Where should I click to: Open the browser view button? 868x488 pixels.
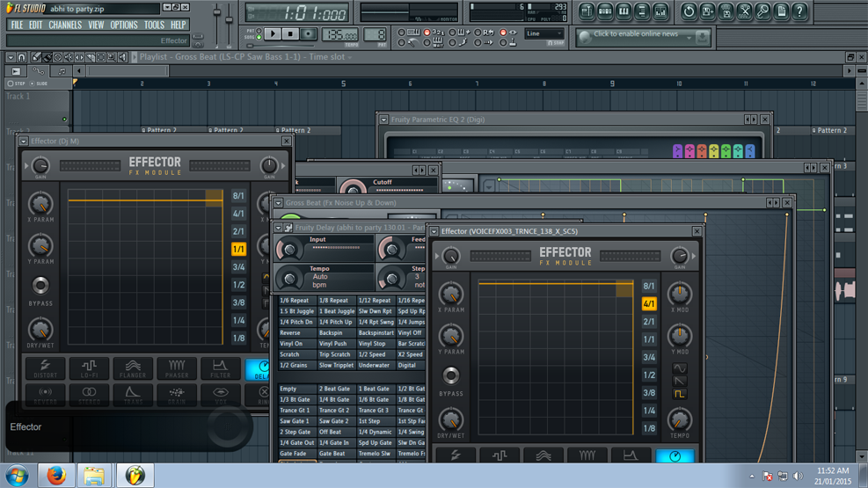click(642, 11)
